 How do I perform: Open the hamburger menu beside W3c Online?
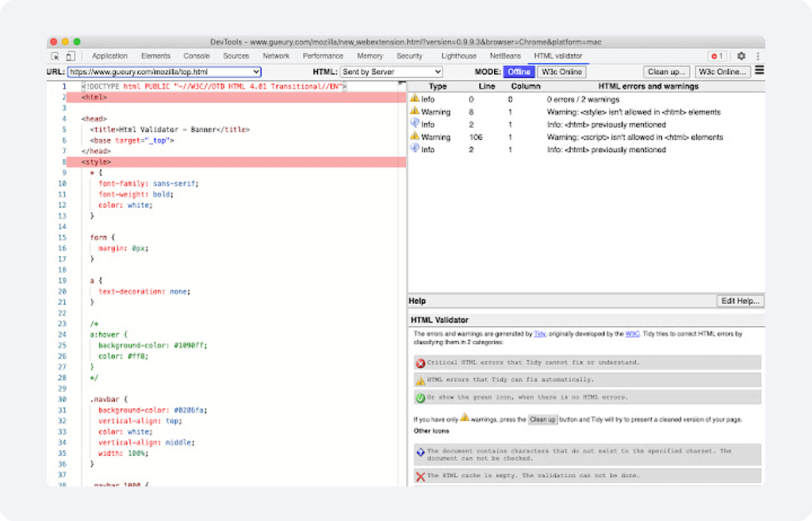pyautogui.click(x=759, y=71)
